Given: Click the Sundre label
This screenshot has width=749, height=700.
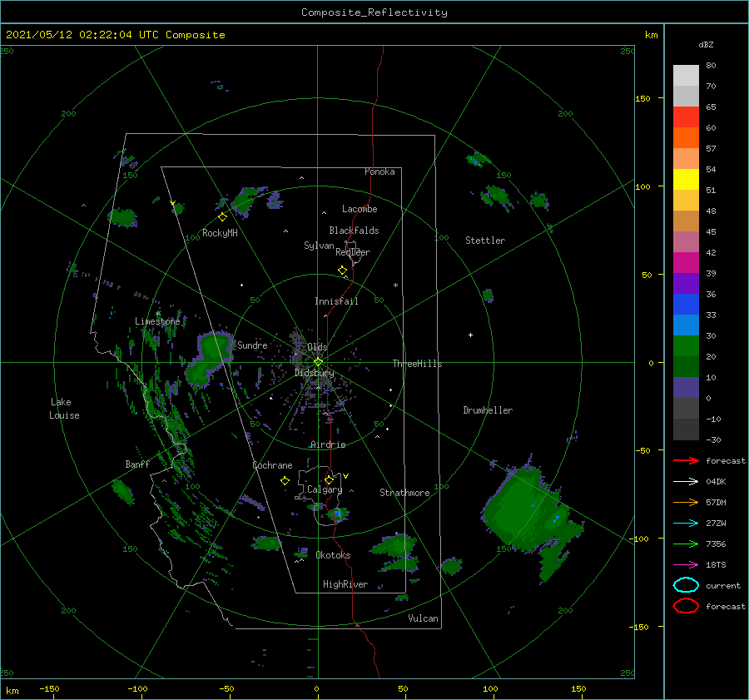Looking at the screenshot, I should click(252, 345).
